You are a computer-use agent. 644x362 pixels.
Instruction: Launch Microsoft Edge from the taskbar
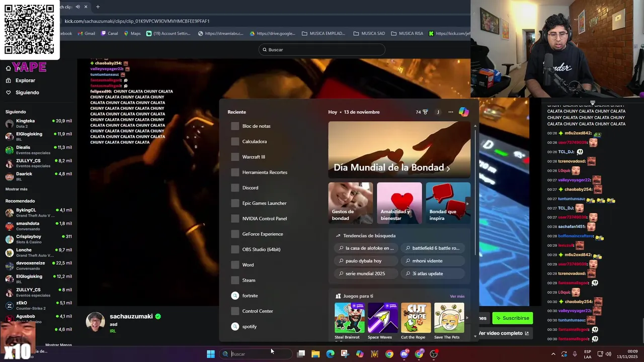point(330,354)
